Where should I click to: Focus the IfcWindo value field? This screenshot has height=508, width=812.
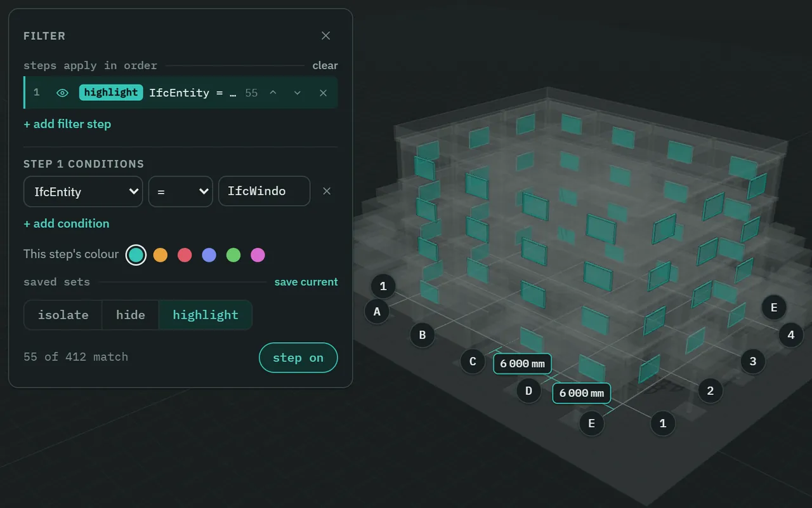(x=264, y=191)
